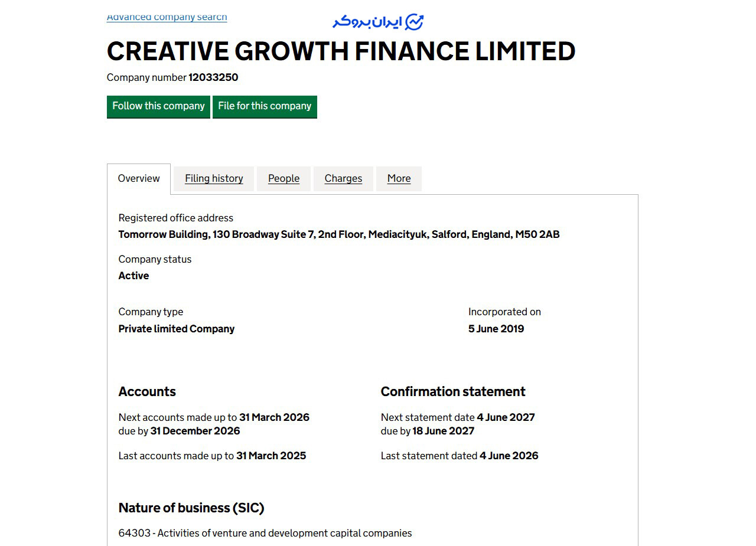The image size is (756, 546).
Task: Click the Follow this company button
Action: 158,106
